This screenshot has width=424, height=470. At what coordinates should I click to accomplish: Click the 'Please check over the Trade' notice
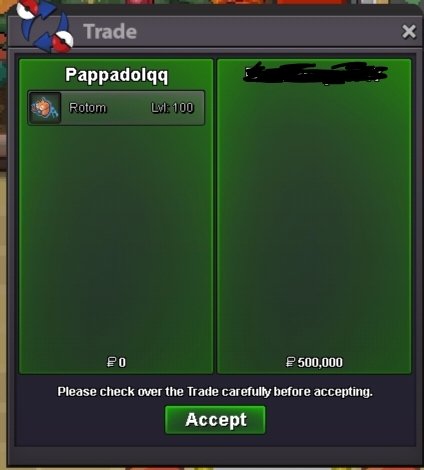[x=215, y=392]
